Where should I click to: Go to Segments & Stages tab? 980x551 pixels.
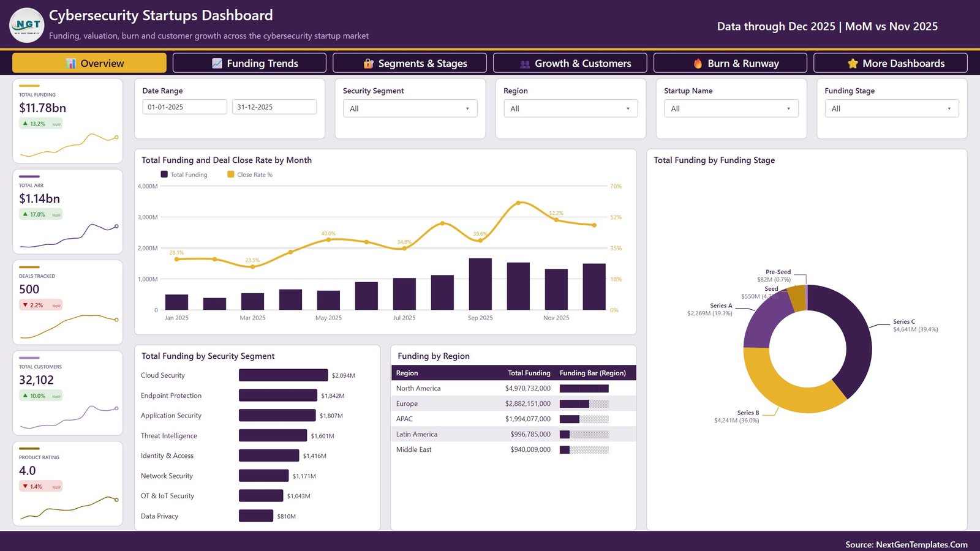coord(410,63)
